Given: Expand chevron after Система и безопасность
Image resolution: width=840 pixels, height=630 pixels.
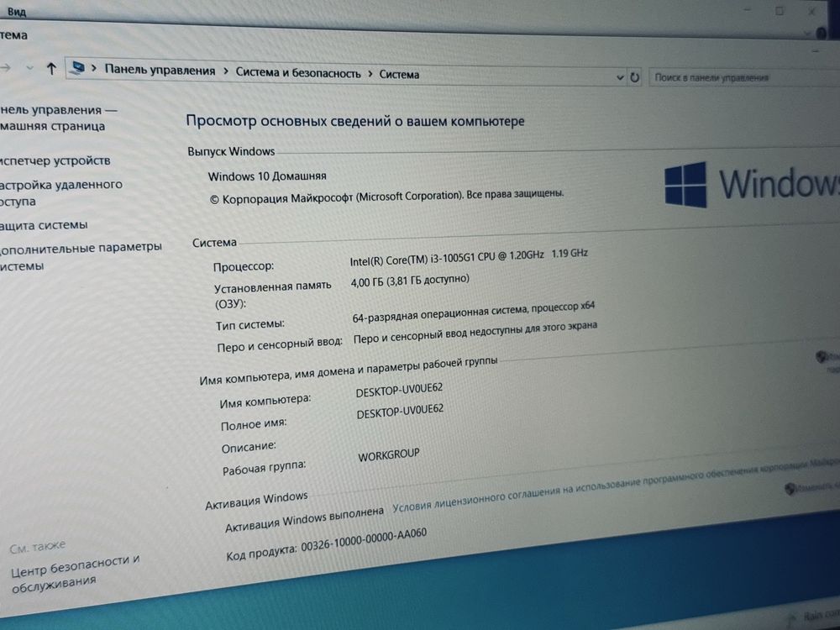Looking at the screenshot, I should point(370,74).
